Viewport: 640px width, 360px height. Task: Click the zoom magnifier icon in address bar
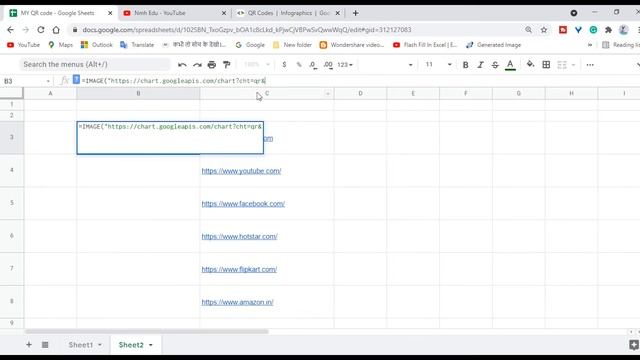click(x=529, y=30)
